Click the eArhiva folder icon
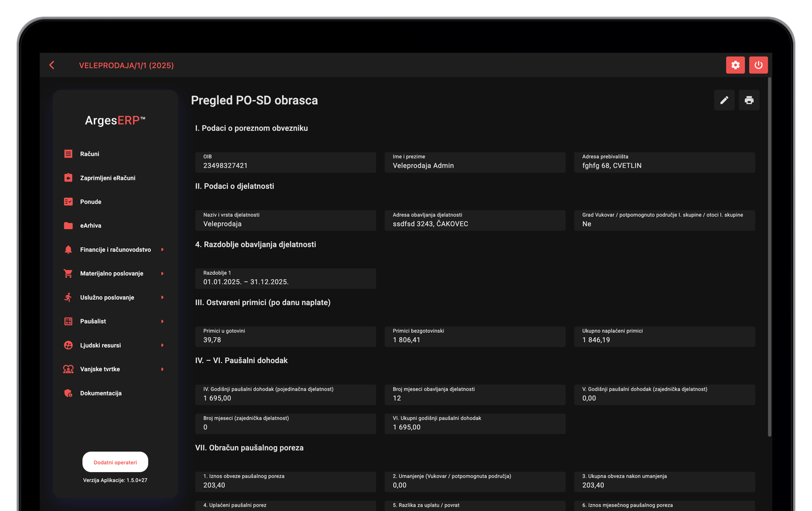The height and width of the screenshot is (511, 812). click(68, 226)
